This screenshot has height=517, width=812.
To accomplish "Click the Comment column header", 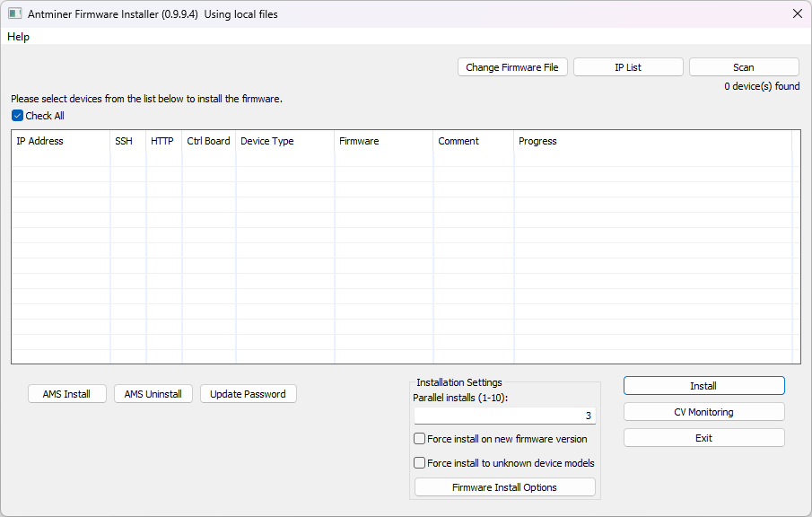I will 474,141.
